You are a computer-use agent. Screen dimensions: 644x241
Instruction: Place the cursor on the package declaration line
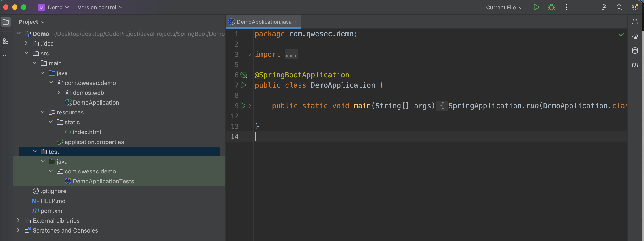[306, 34]
